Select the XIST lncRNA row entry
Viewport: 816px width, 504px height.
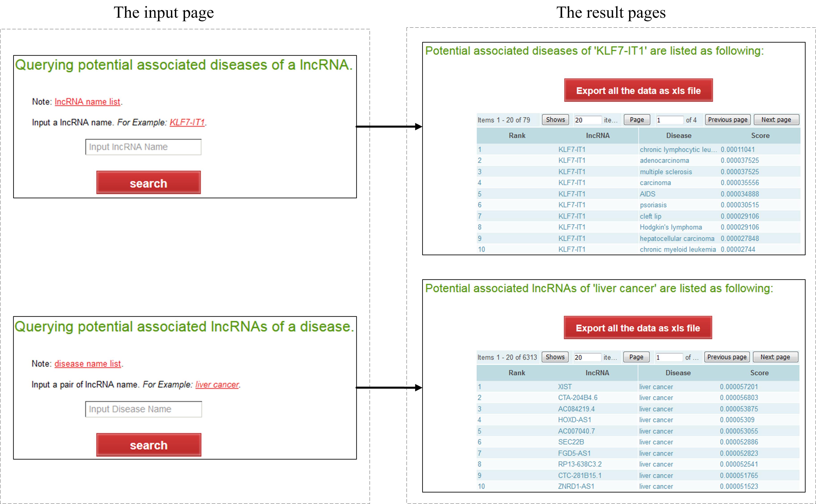[565, 387]
